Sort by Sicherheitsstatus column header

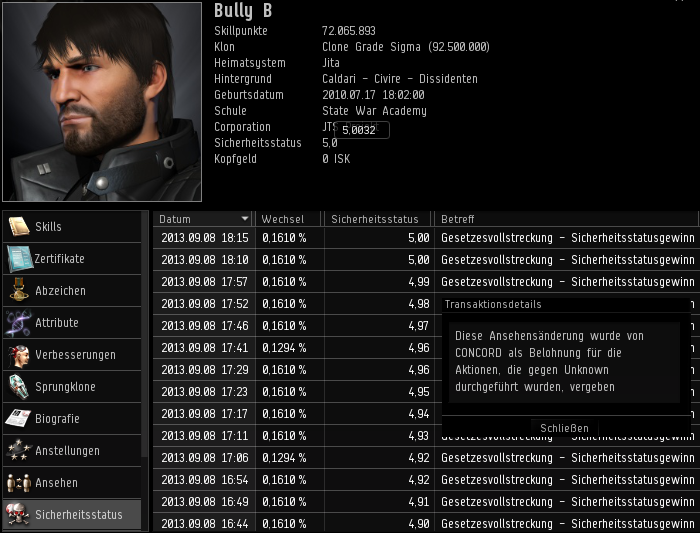point(378,219)
